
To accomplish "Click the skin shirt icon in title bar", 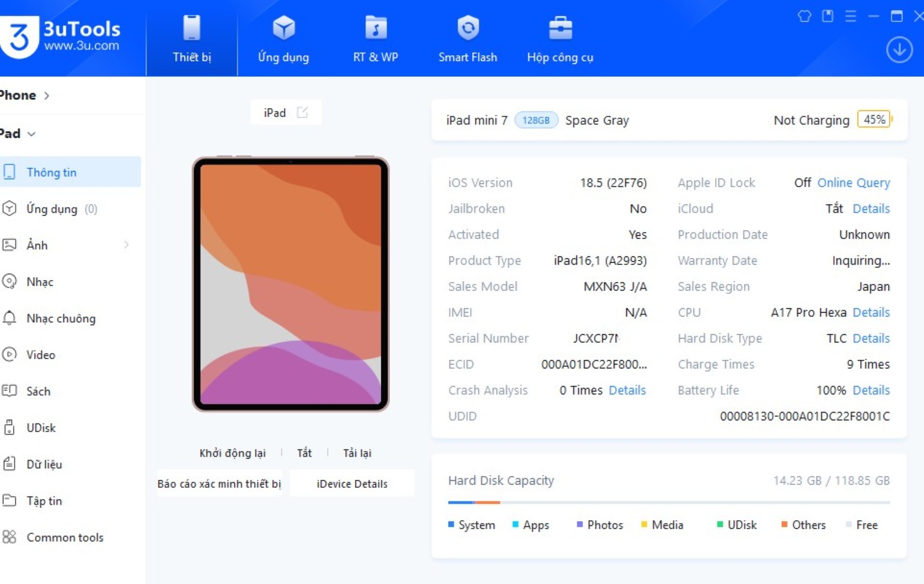I will [805, 16].
